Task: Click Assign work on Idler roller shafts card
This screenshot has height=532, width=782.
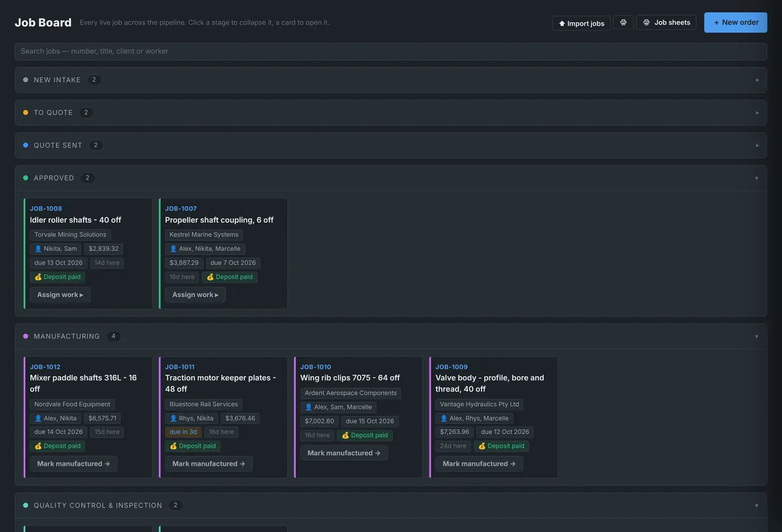Action: (x=60, y=295)
